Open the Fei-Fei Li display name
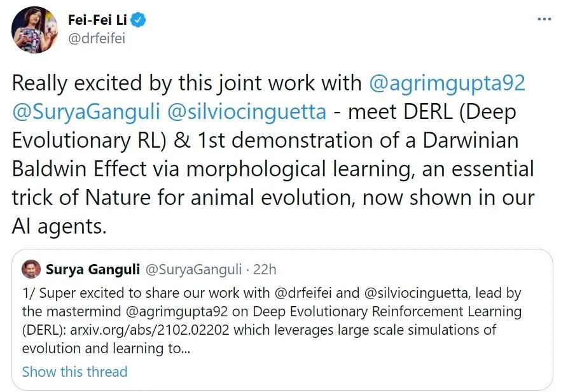This screenshot has width=568, height=392. coord(97,20)
